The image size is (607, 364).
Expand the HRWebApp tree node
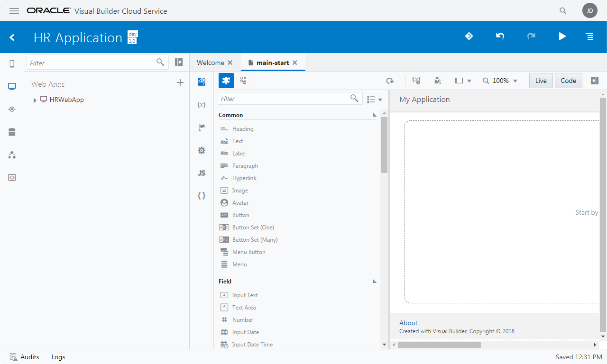[35, 100]
